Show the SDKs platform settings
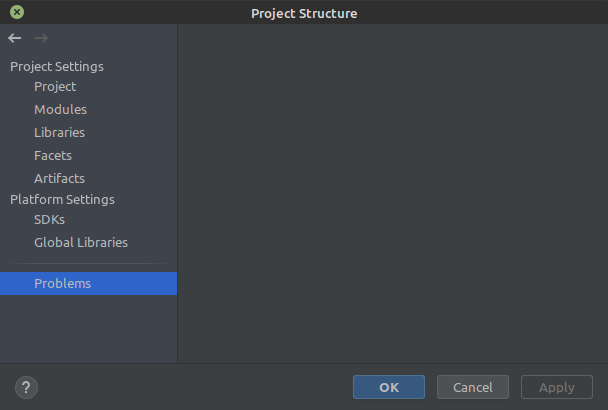Image resolution: width=608 pixels, height=410 pixels. 49,220
